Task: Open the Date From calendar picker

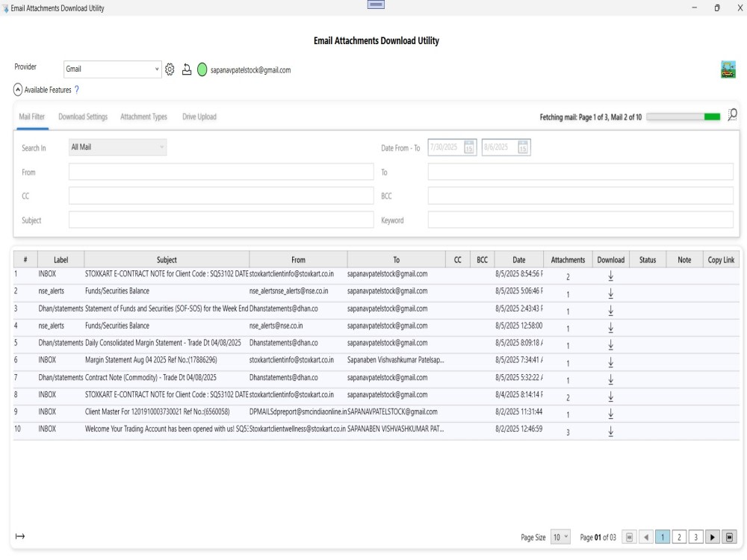Action: coord(469,147)
